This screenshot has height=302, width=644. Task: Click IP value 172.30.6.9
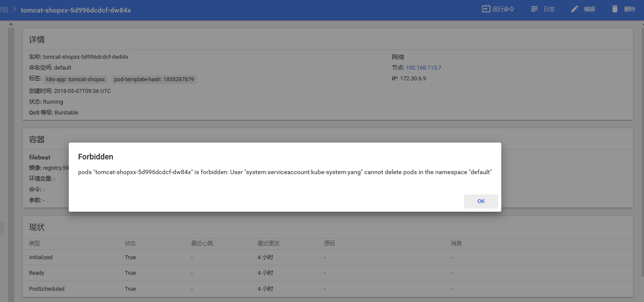point(413,79)
